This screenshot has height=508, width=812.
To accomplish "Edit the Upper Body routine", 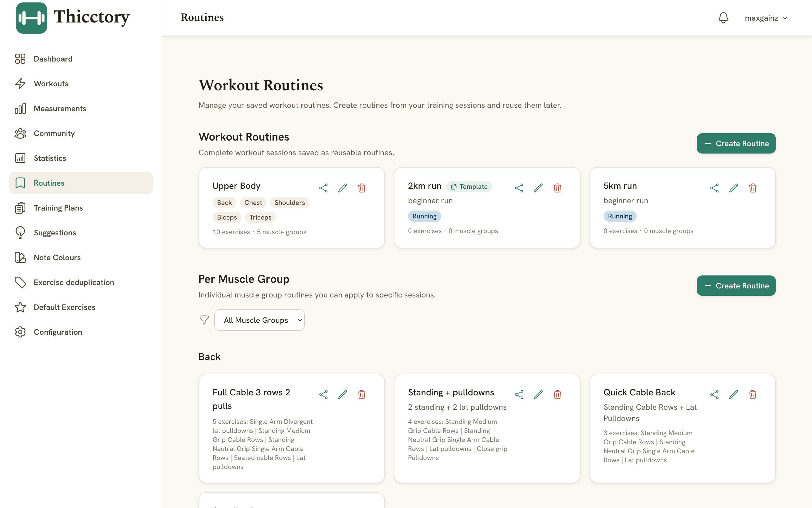I will point(342,188).
